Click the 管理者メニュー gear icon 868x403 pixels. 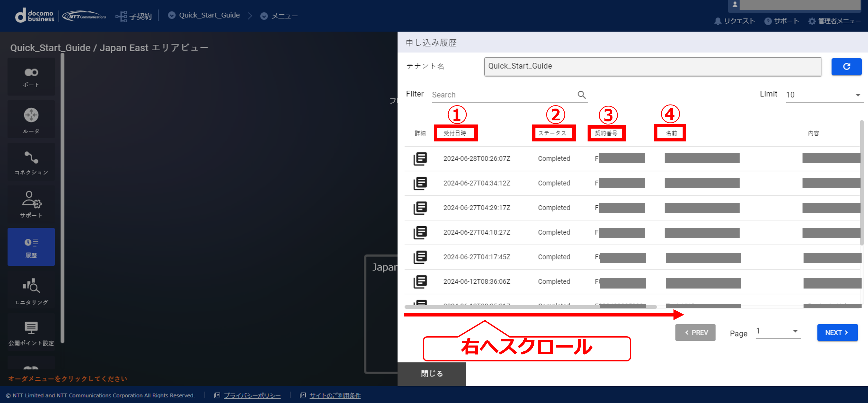(x=812, y=21)
